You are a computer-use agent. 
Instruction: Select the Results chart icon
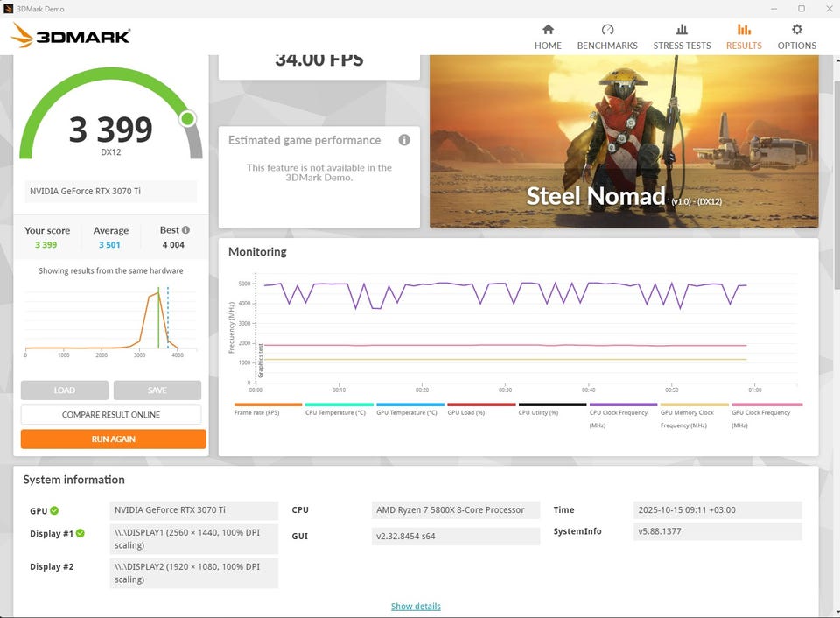click(x=744, y=29)
